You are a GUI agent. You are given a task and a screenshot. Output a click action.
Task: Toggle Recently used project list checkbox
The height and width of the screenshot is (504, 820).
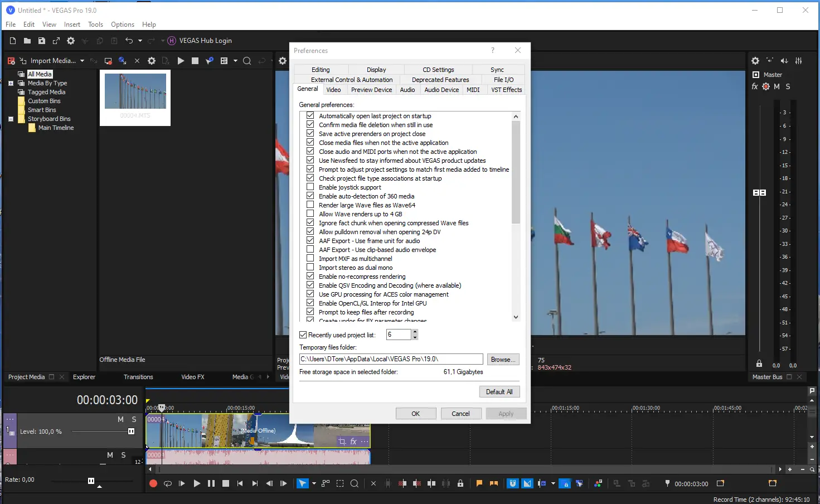303,335
